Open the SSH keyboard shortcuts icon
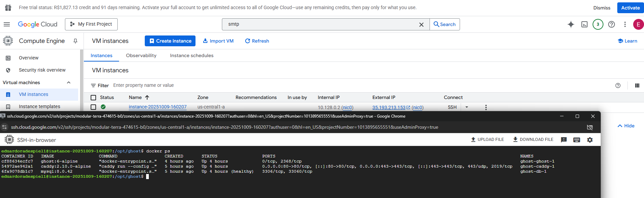Screen dimensions: 644x198 (x=577, y=140)
